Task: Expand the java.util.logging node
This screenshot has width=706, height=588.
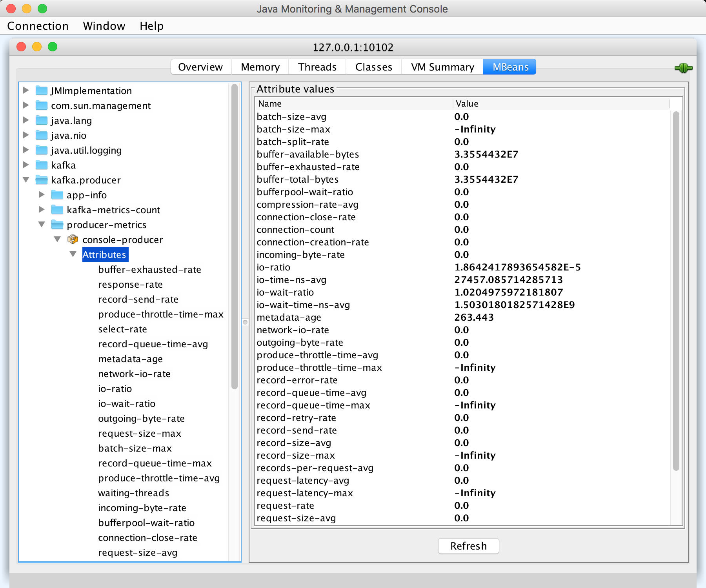Action: point(26,150)
